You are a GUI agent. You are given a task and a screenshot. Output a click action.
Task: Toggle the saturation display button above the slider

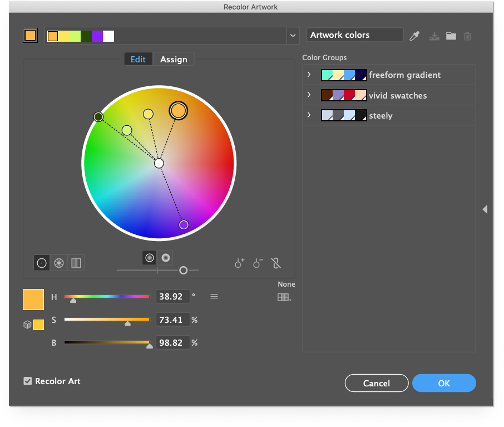point(165,257)
